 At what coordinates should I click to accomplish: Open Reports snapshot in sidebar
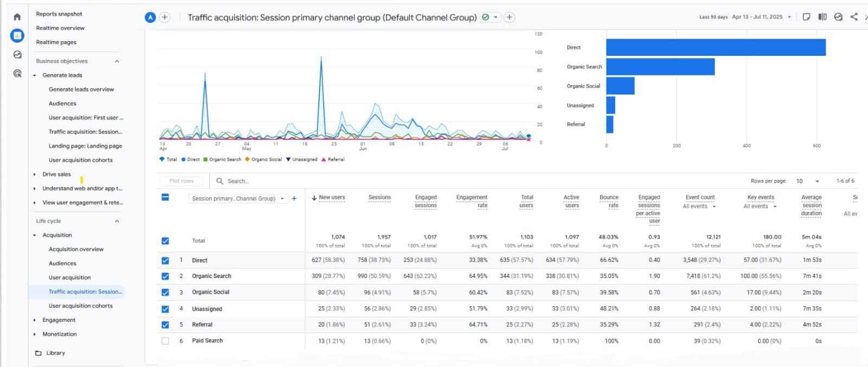(59, 14)
